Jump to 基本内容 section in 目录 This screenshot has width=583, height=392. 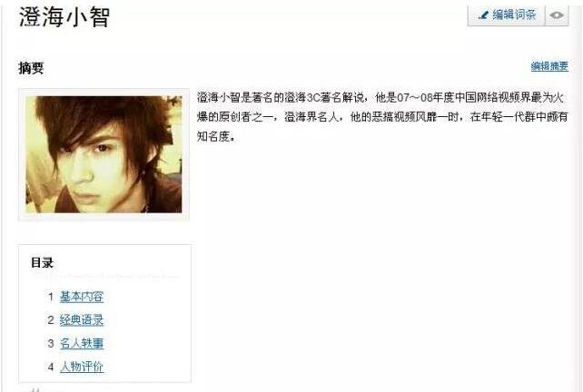(x=82, y=297)
